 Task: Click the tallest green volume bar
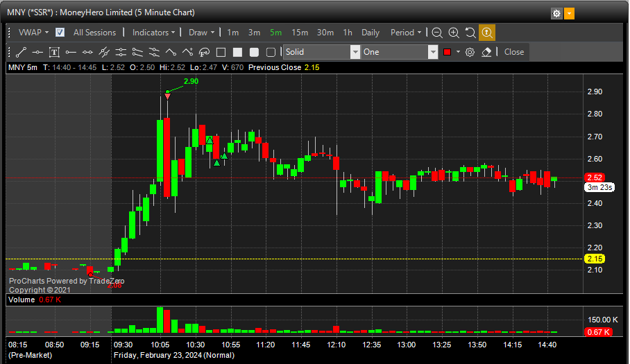(160, 320)
